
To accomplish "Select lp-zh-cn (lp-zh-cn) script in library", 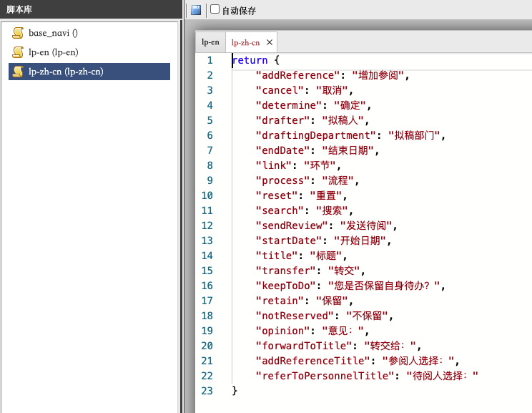I will 89,72.
